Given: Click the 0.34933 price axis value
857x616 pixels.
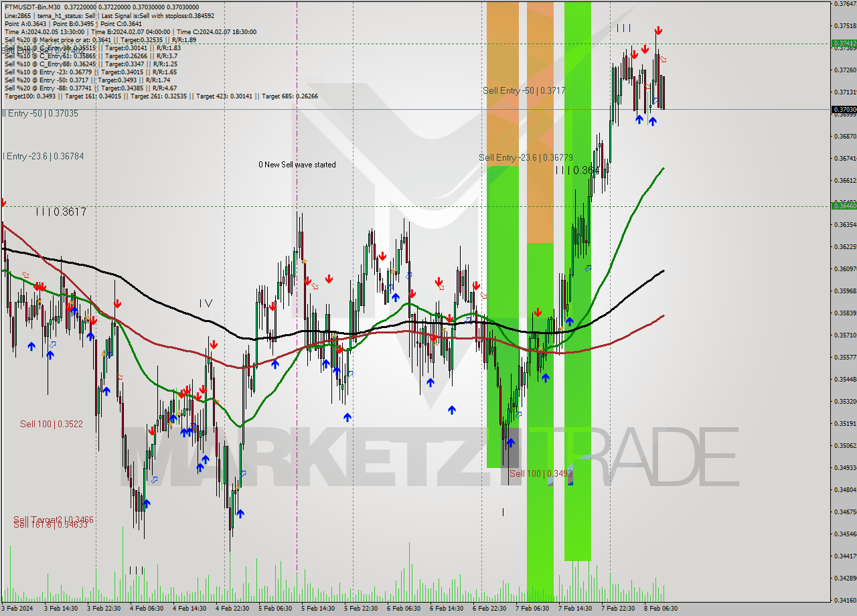Looking at the screenshot, I should tap(845, 468).
